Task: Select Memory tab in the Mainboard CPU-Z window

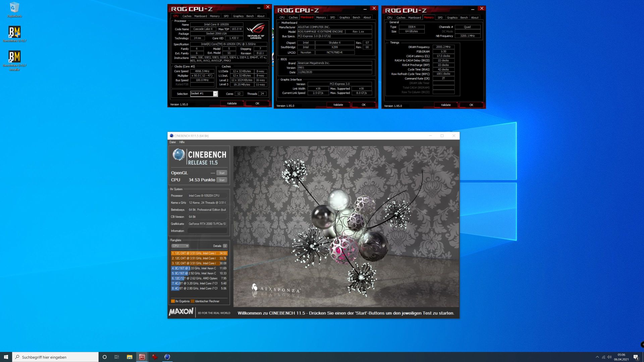Action: coord(321,17)
